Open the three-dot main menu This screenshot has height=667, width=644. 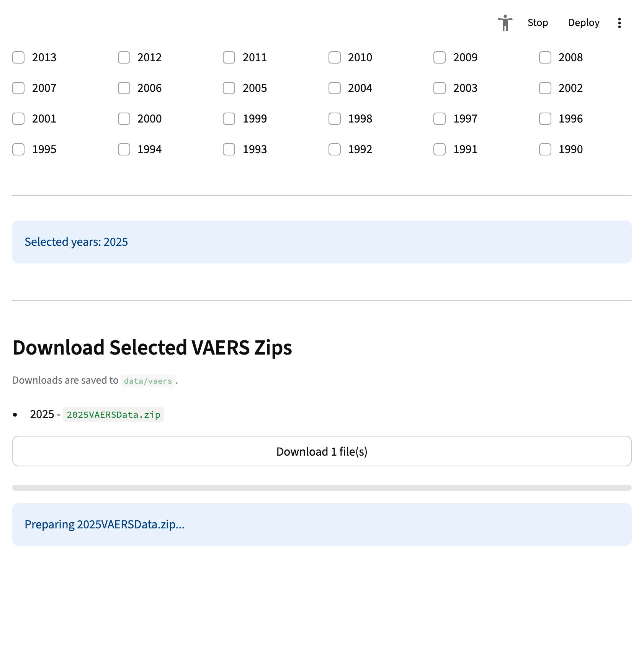[x=619, y=23]
